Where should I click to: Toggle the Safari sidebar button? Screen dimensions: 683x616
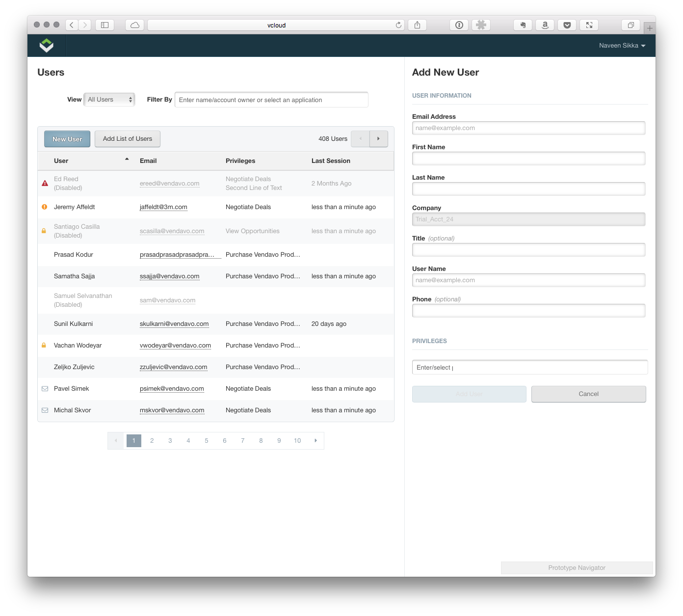click(x=105, y=25)
